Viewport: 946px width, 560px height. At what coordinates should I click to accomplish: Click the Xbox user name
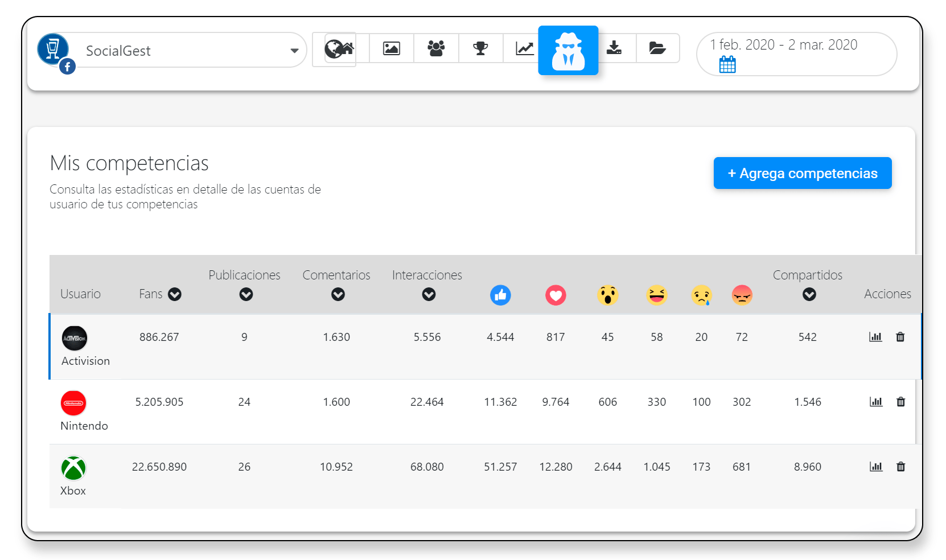(x=73, y=491)
